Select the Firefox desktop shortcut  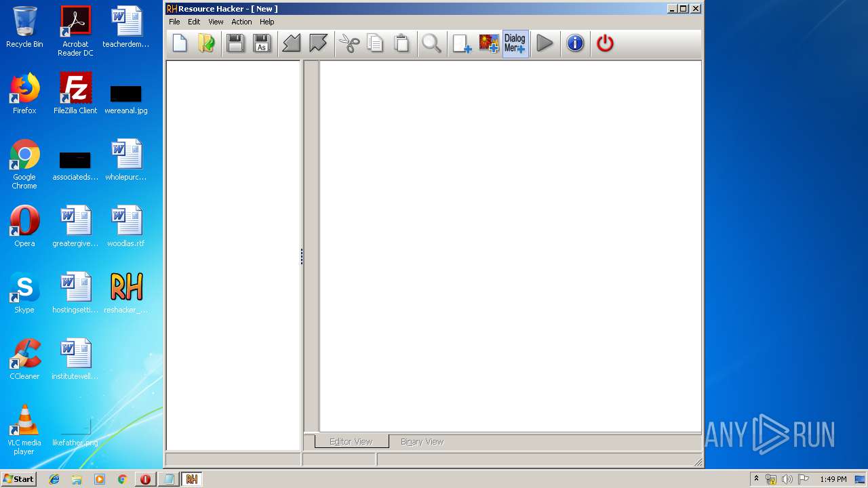(24, 94)
